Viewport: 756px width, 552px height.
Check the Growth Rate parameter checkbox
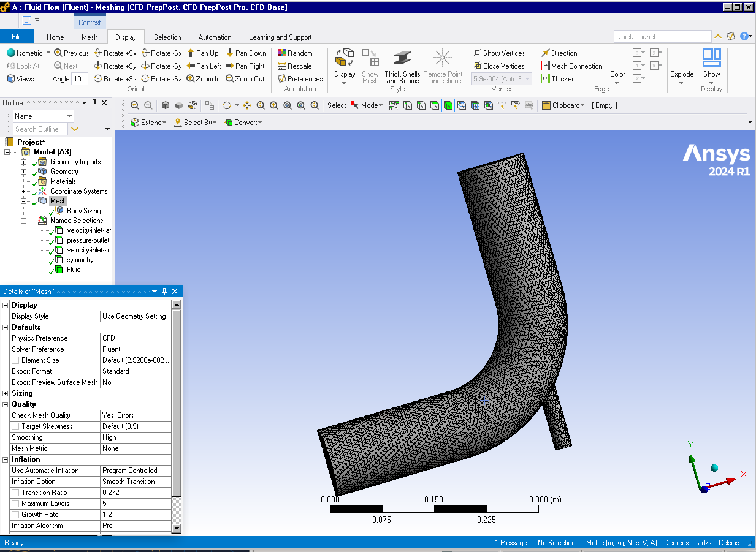click(x=15, y=515)
